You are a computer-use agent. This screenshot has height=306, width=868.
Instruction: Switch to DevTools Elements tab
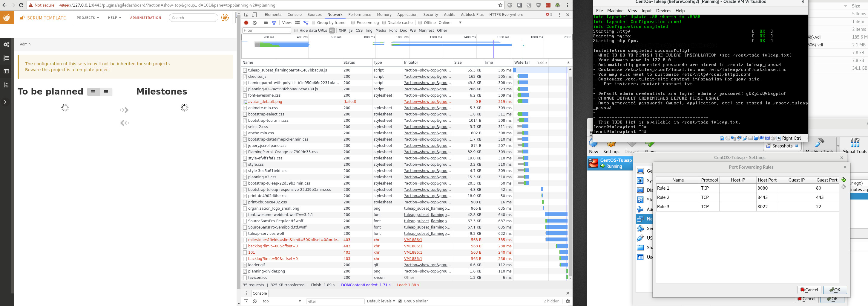(273, 14)
